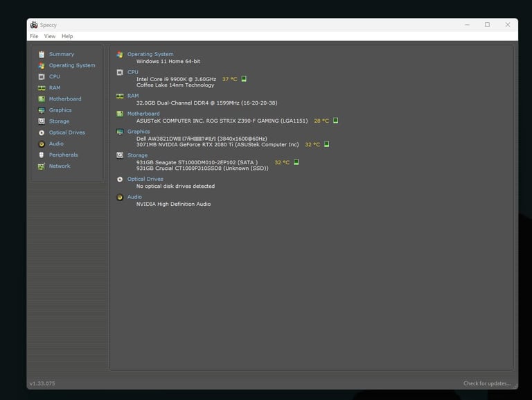
Task: Select Network in the sidebar list
Action: tap(60, 166)
